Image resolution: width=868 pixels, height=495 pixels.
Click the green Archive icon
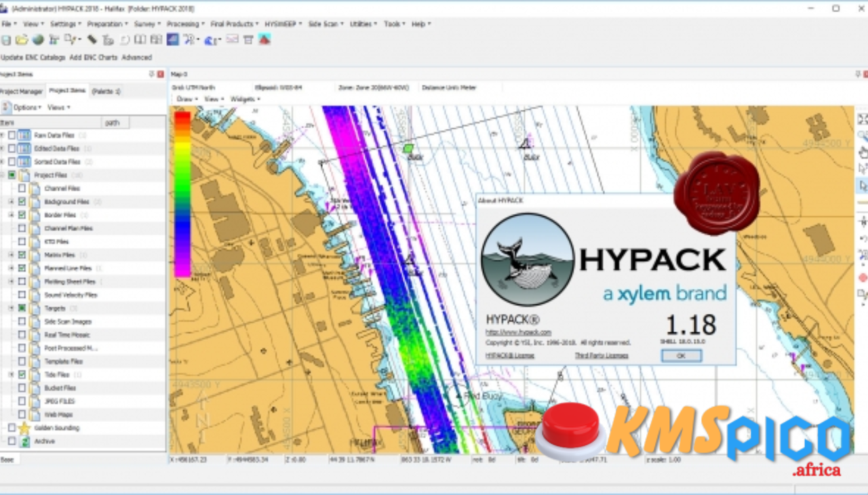pyautogui.click(x=24, y=441)
